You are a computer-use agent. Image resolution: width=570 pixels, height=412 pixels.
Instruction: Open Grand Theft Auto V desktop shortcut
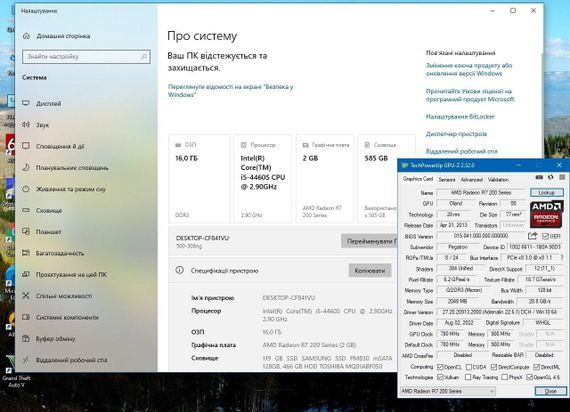16,371
